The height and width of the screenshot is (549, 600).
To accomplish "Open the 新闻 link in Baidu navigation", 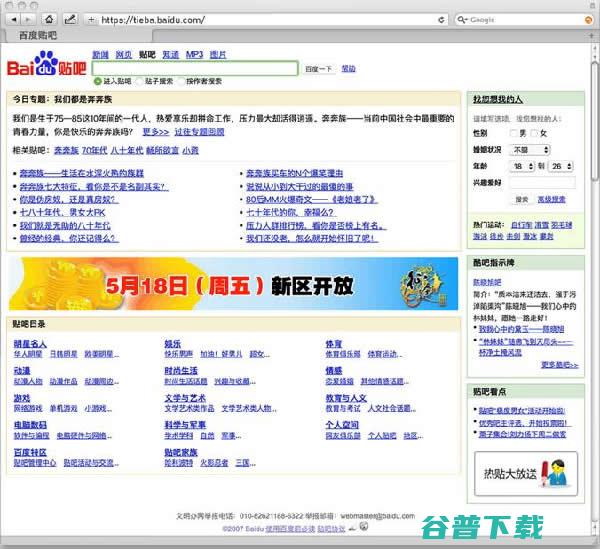I will tap(100, 55).
